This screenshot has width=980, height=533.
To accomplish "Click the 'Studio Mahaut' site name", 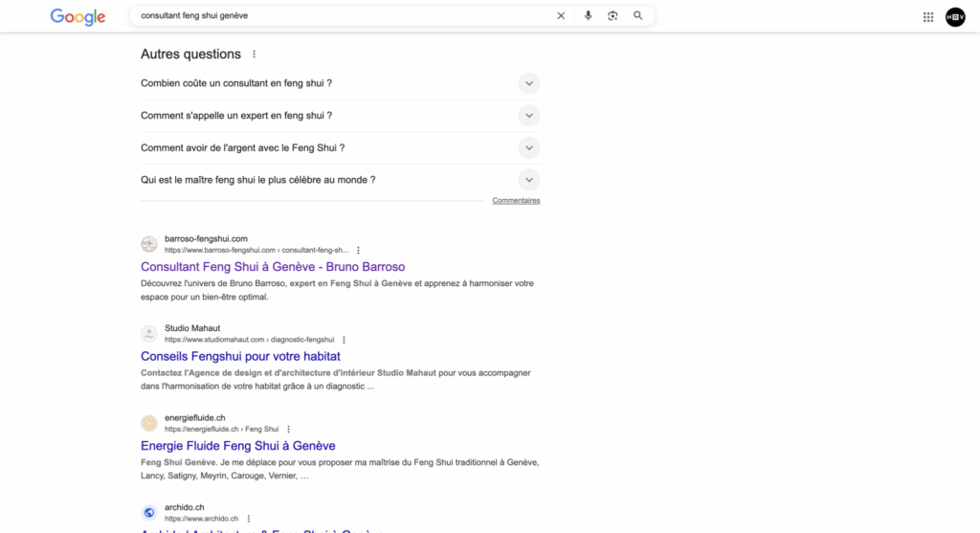I will click(x=192, y=328).
